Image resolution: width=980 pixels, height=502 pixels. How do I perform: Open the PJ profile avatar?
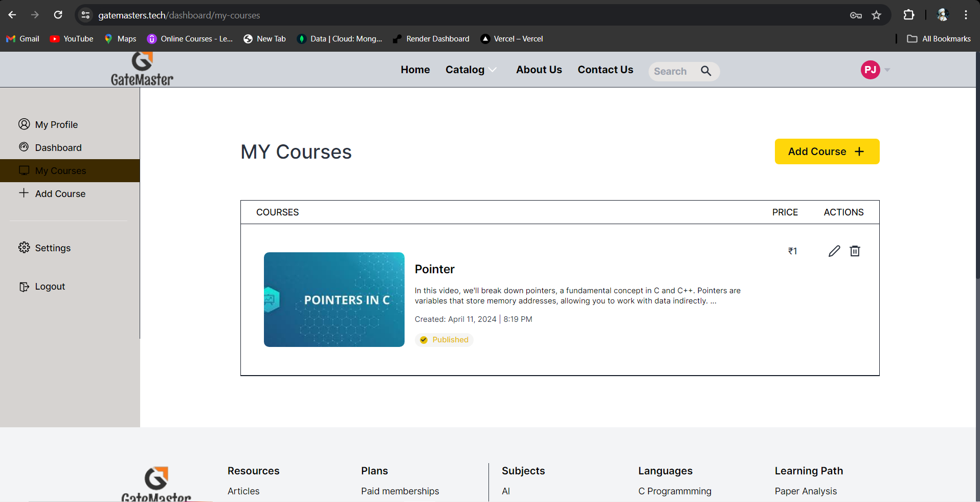(x=870, y=70)
